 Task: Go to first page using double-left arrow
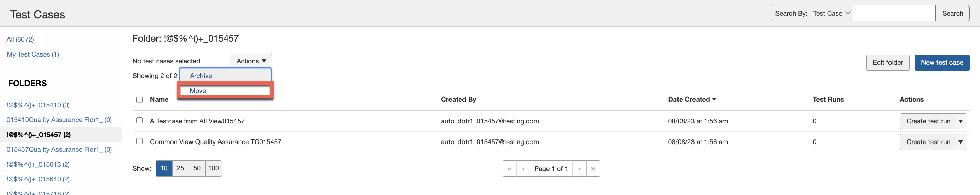click(x=509, y=169)
